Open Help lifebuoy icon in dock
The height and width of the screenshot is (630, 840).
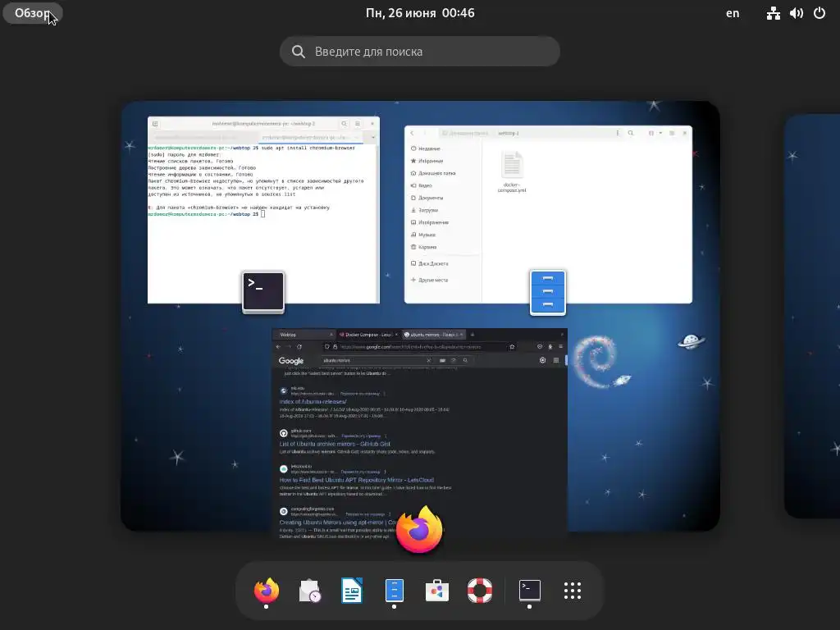click(479, 591)
